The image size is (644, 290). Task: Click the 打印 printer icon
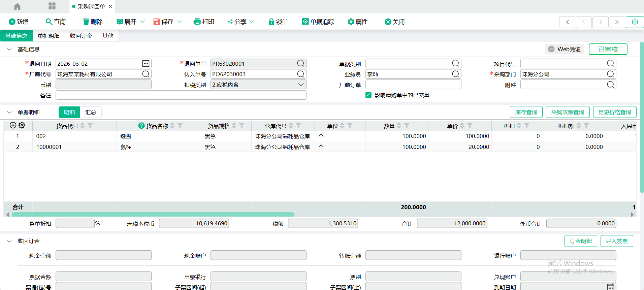coord(197,22)
